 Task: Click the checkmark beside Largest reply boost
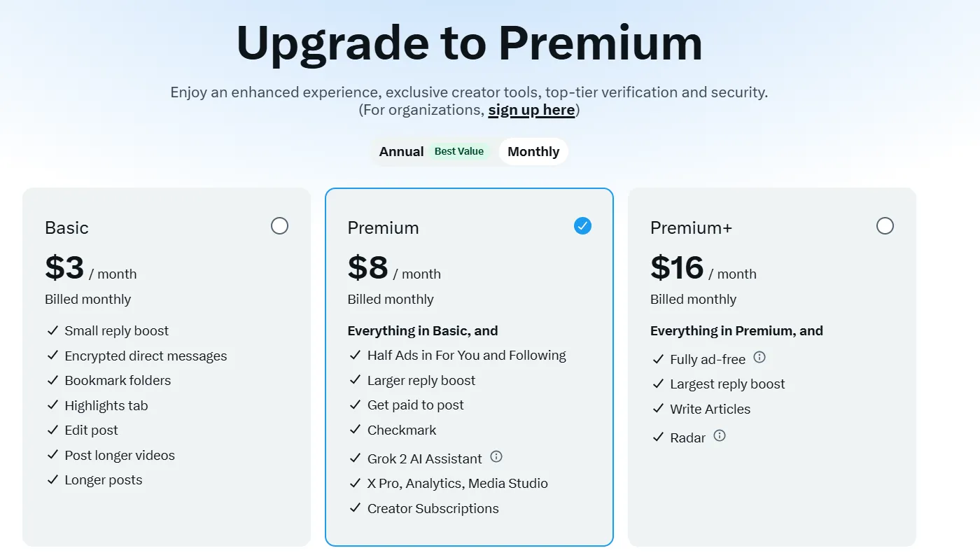tap(657, 384)
